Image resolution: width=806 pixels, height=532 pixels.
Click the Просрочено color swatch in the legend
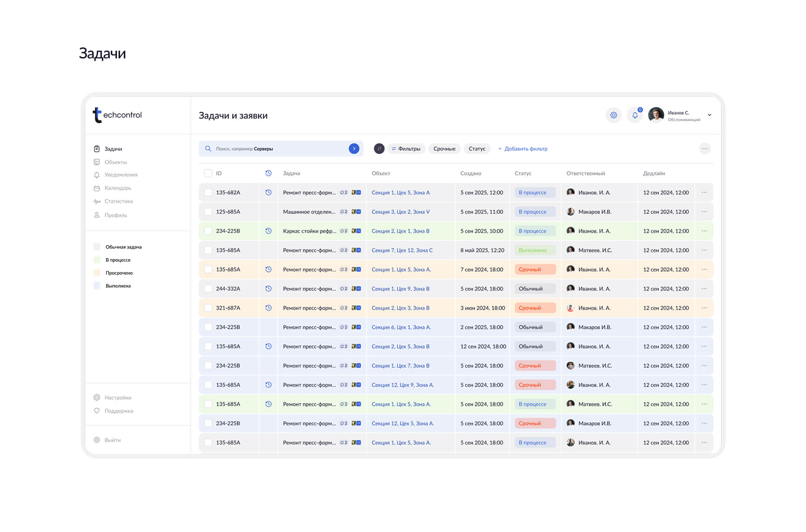pyautogui.click(x=97, y=273)
